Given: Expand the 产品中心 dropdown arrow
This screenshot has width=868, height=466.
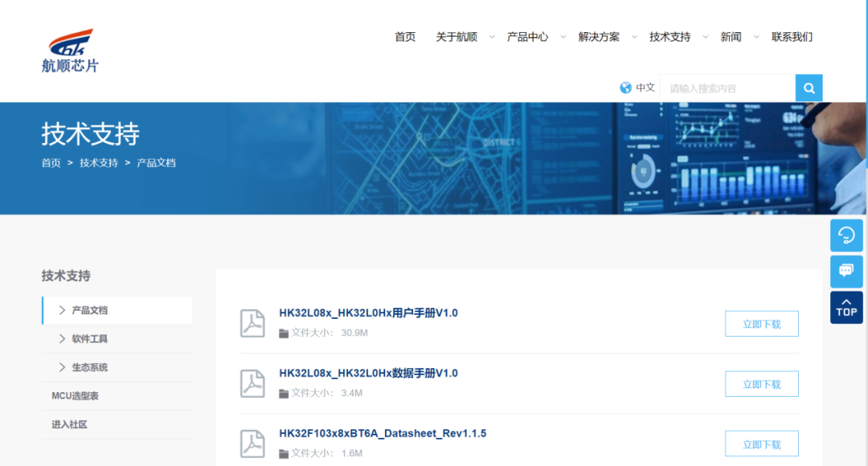Looking at the screenshot, I should [563, 37].
